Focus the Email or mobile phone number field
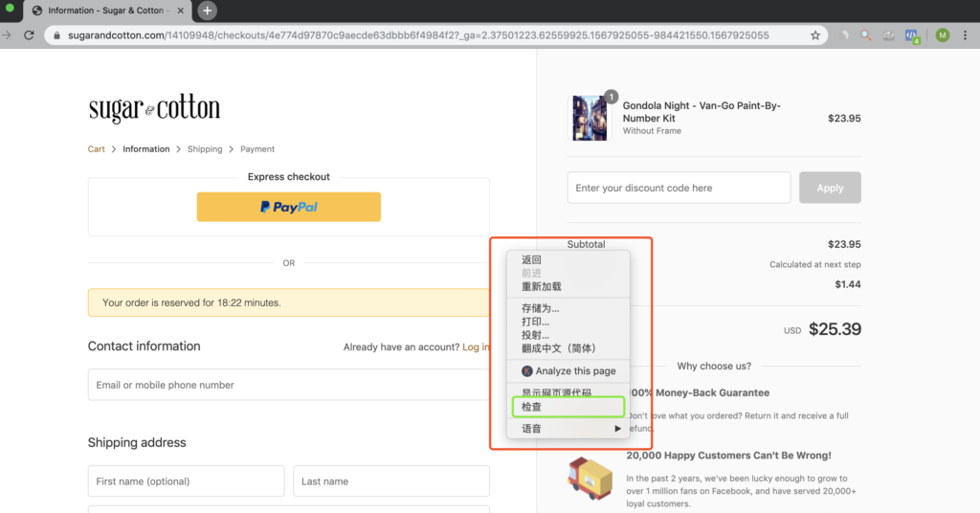980x513 pixels. click(x=289, y=385)
